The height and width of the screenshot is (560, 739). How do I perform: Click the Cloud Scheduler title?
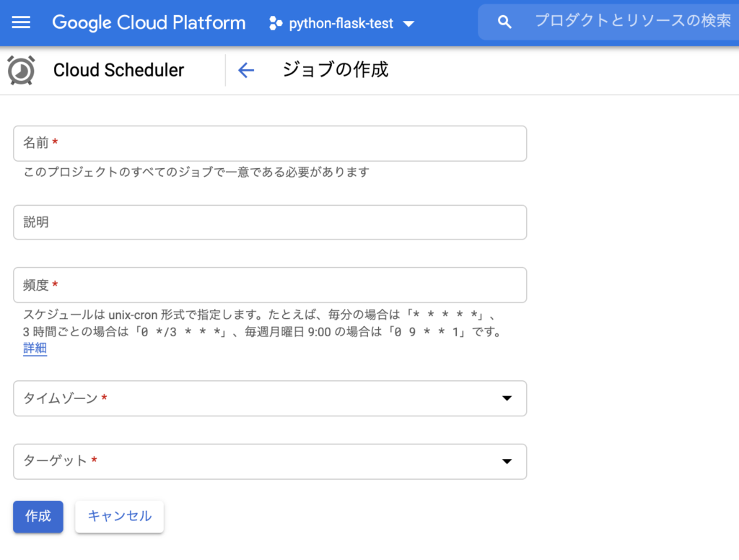[119, 70]
